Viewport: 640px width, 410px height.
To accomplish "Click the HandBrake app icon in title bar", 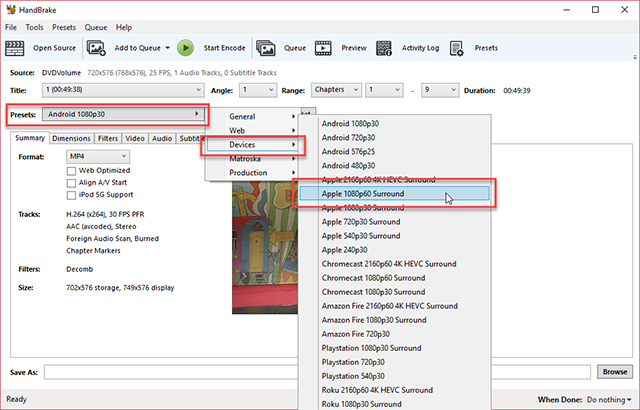I will click(x=10, y=9).
